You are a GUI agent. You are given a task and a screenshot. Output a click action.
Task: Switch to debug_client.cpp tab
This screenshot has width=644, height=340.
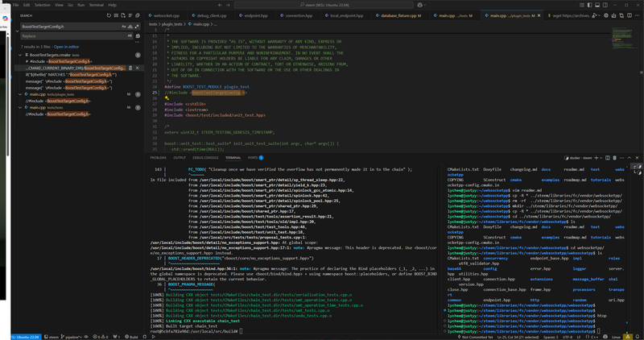click(209, 15)
